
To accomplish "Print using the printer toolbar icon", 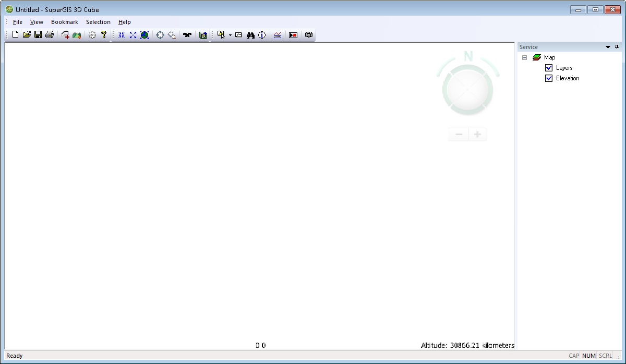I will [50, 35].
